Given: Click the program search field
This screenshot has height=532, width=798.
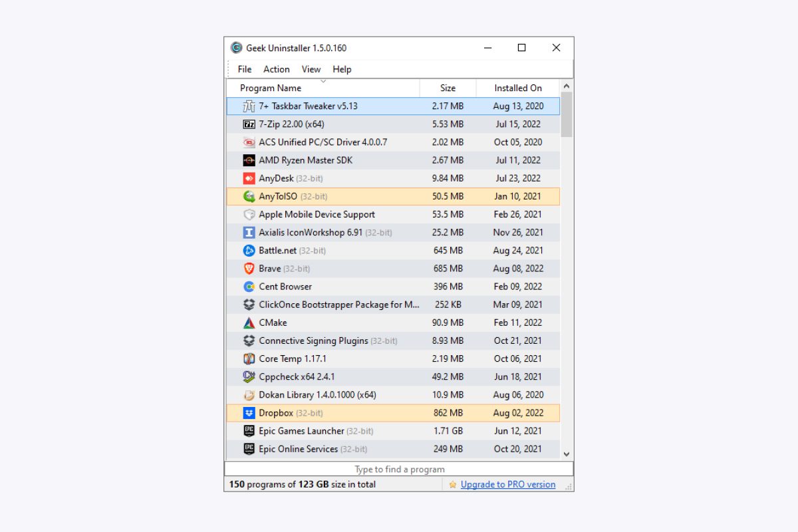Looking at the screenshot, I should 399,469.
